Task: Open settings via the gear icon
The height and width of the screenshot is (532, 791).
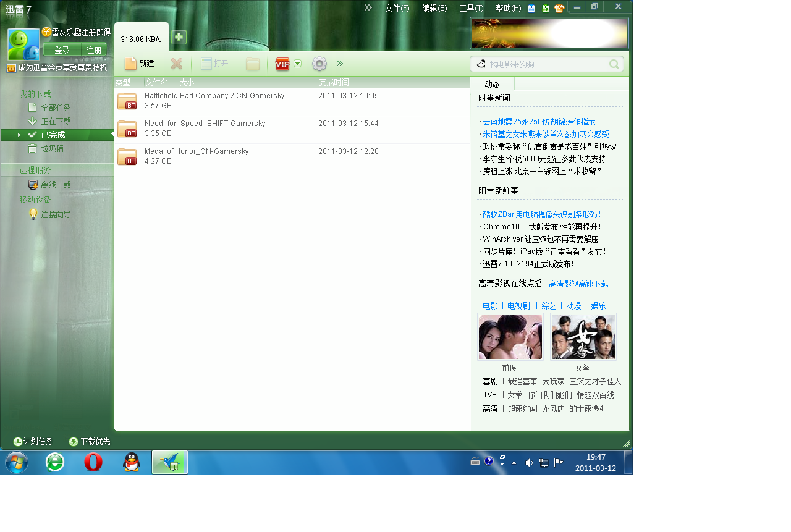Action: 319,64
